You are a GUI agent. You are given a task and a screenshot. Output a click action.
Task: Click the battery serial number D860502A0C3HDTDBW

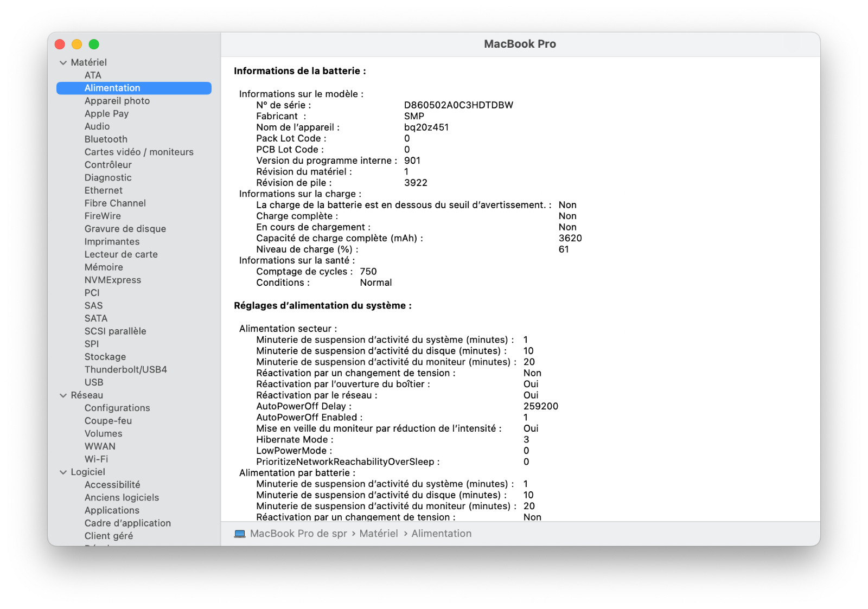click(x=458, y=105)
